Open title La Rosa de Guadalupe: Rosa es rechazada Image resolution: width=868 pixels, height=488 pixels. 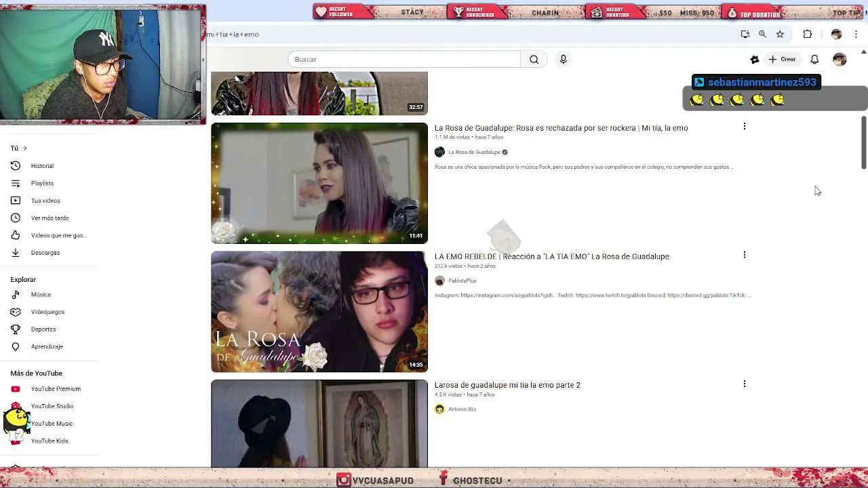561,128
